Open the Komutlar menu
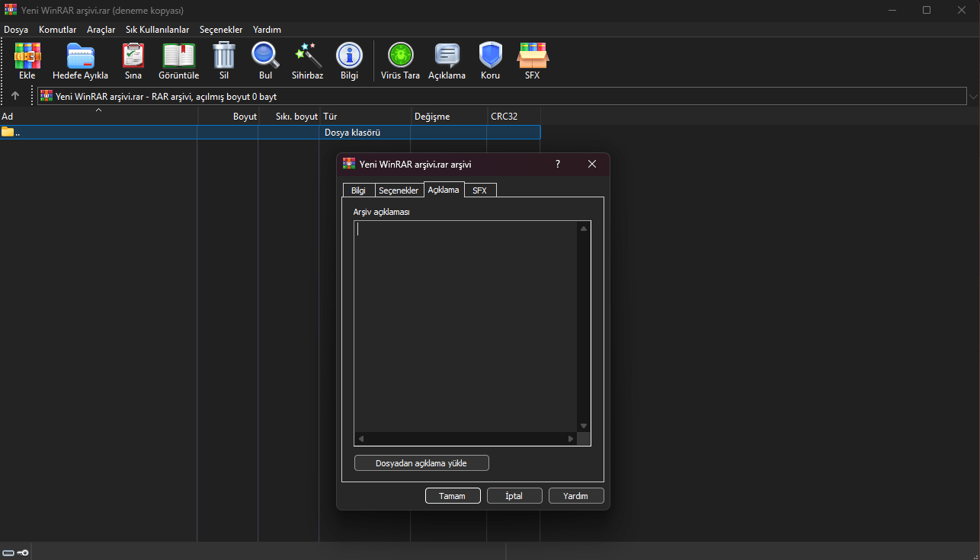The image size is (980, 560). (x=58, y=30)
